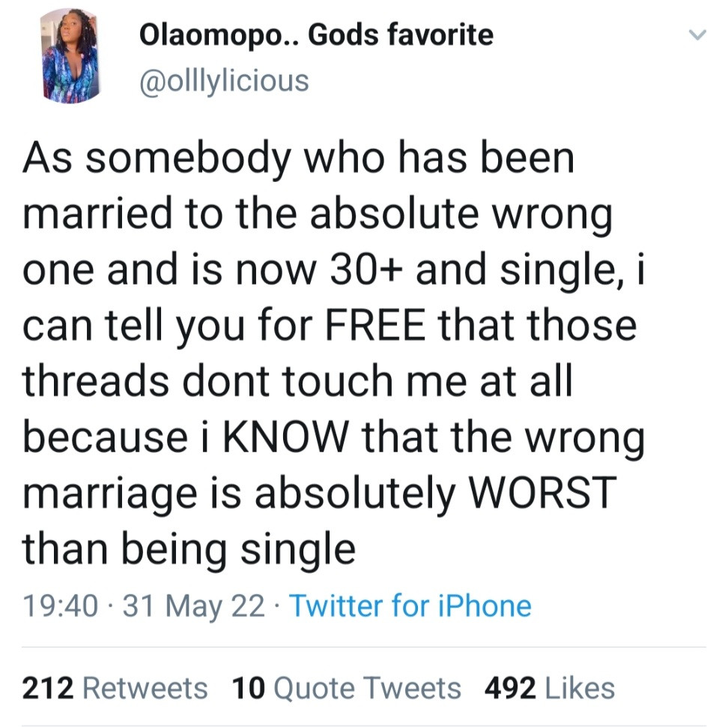Open the tweet options chevron menu
This screenshot has width=728, height=727.
coord(697,36)
